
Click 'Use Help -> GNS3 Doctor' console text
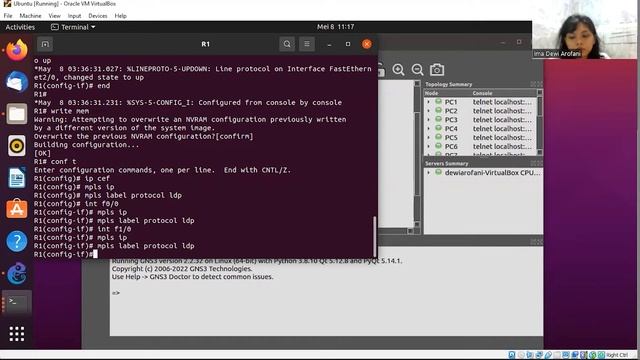(x=193, y=277)
